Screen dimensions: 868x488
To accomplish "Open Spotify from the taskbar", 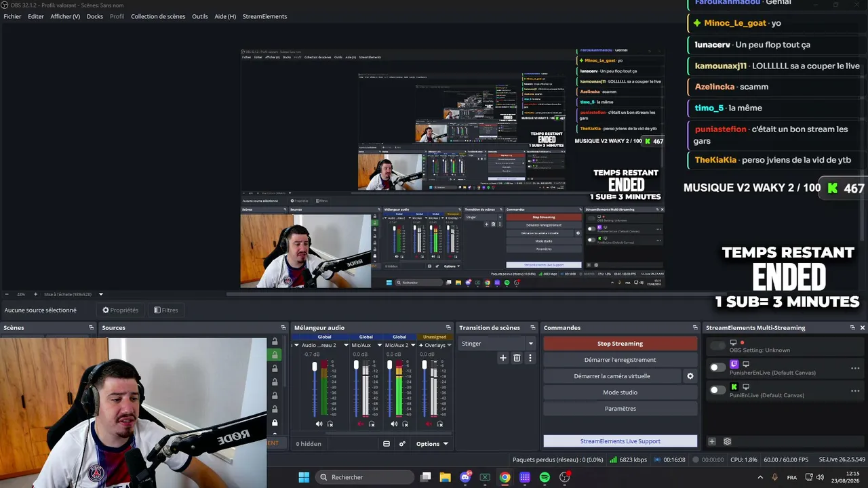I will pos(545,477).
